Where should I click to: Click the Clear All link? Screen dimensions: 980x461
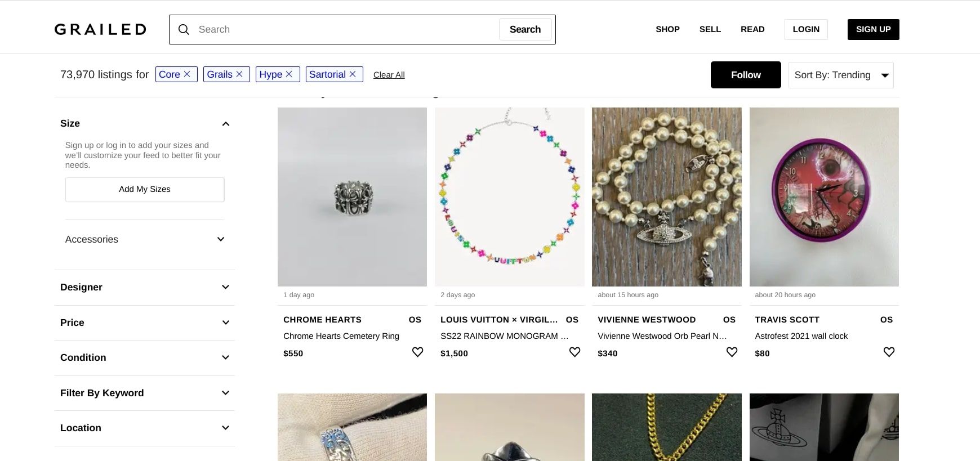point(389,74)
